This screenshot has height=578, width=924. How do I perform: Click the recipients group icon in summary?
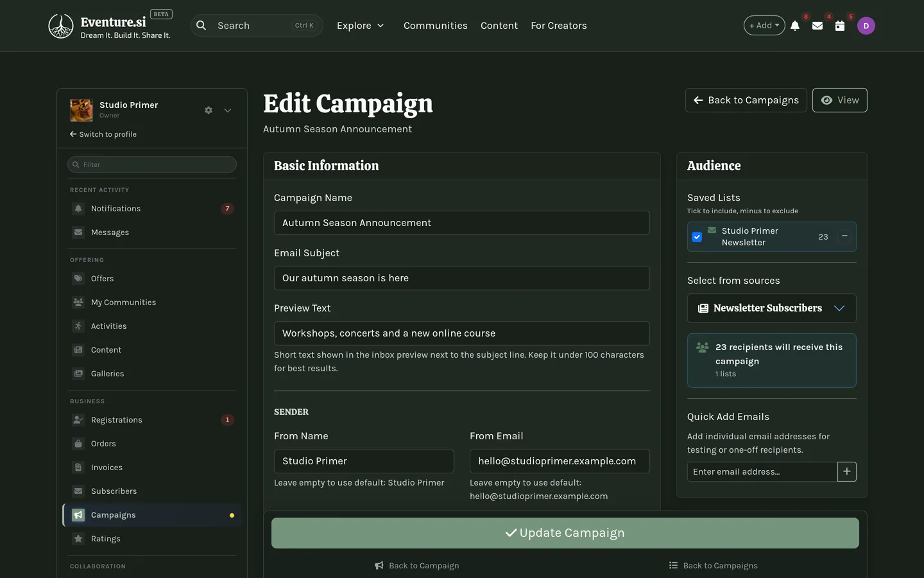click(703, 347)
